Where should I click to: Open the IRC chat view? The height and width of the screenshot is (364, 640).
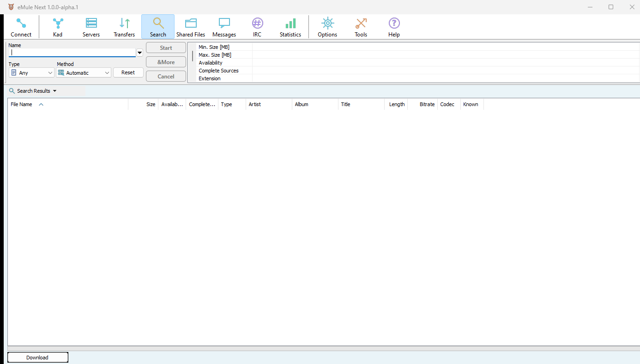tap(257, 27)
